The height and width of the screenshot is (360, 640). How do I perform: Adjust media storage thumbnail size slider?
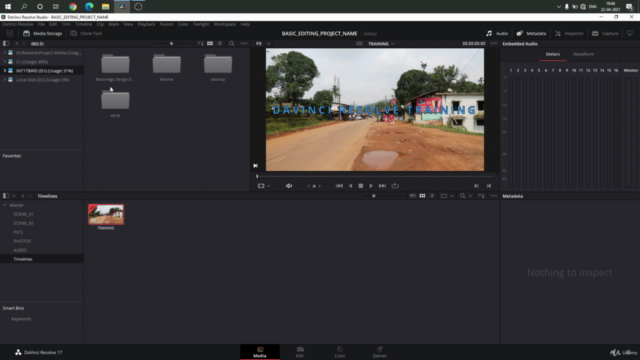(171, 44)
